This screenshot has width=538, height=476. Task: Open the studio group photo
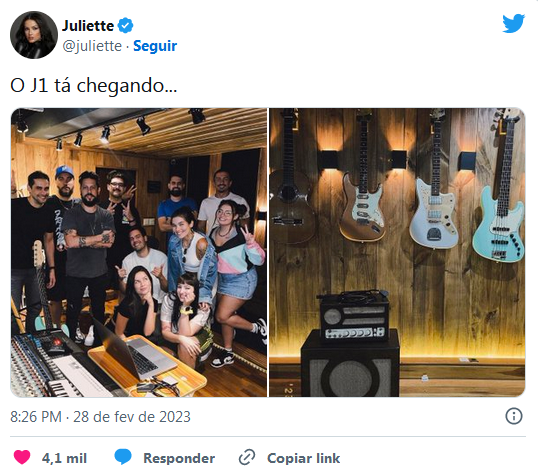[x=139, y=253]
